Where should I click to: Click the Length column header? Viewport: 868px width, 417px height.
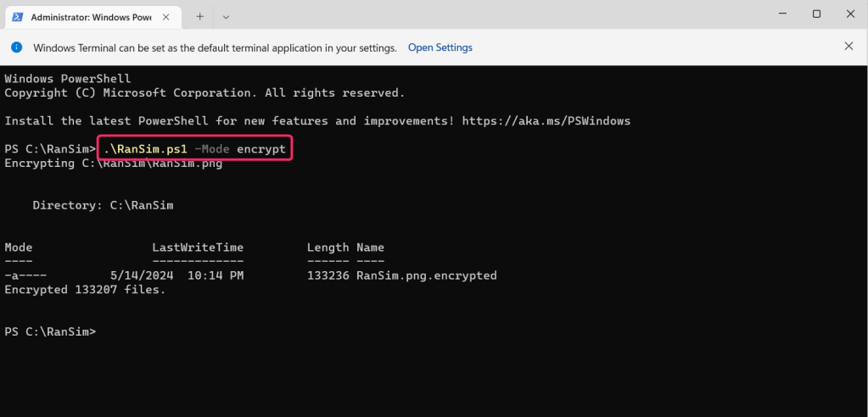328,247
